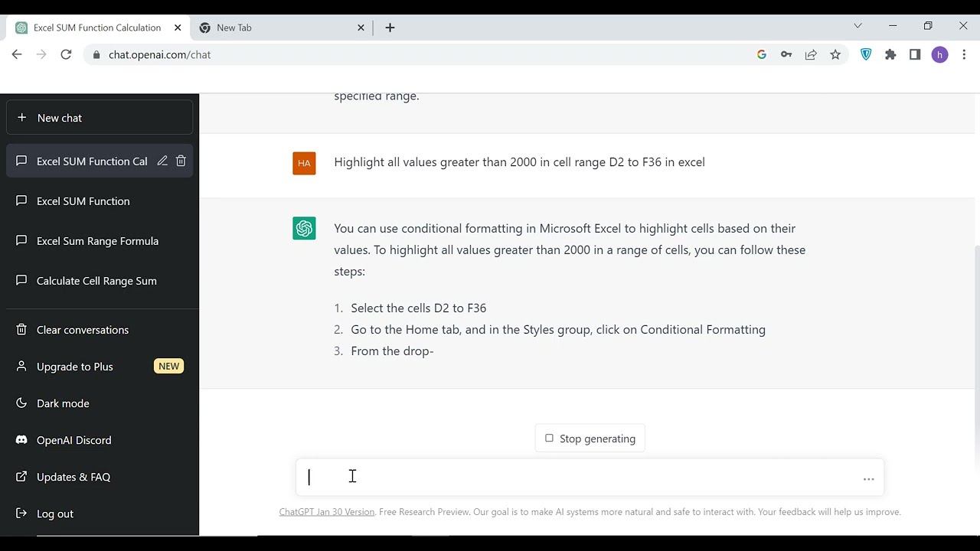
Task: Switch to Excel SUM Function Calculation tab
Action: [x=97, y=28]
